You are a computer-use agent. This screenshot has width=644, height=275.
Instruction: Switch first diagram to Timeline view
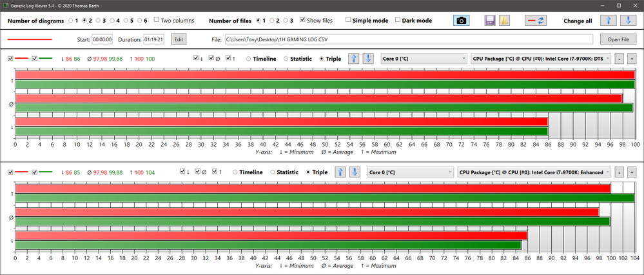click(248, 59)
